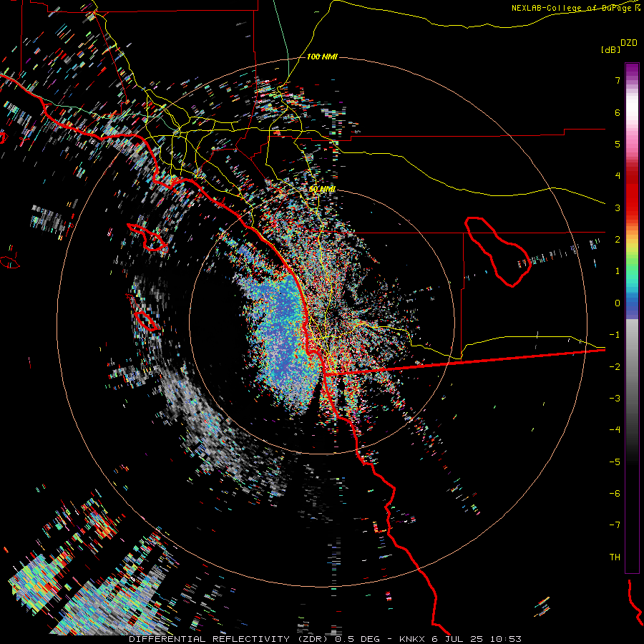Click the -2 dB scale label

(615, 367)
